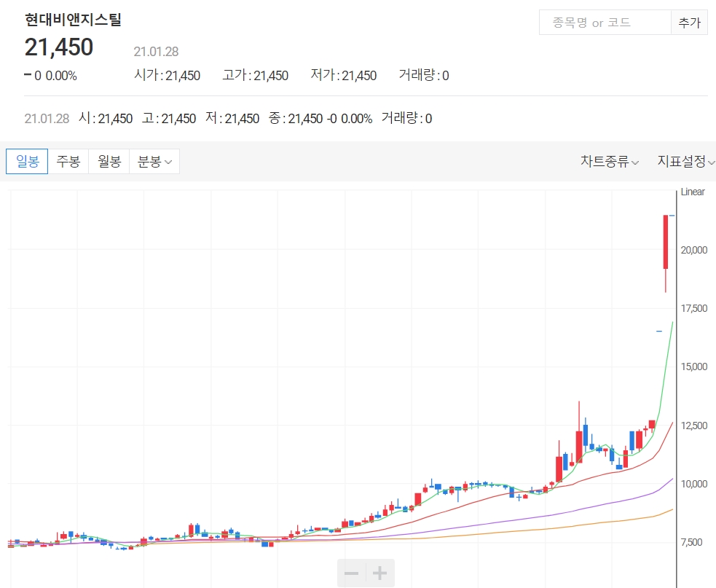Image resolution: width=716 pixels, height=588 pixels.
Task: Click the Linear scale label
Action: click(x=693, y=192)
